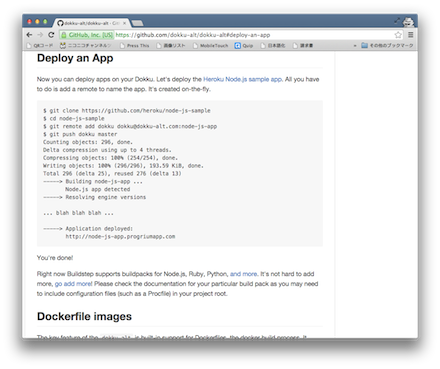This screenshot has height=369, width=440.
Task: Click the '... blah blah blah ...' line
Action: pyautogui.click(x=78, y=213)
